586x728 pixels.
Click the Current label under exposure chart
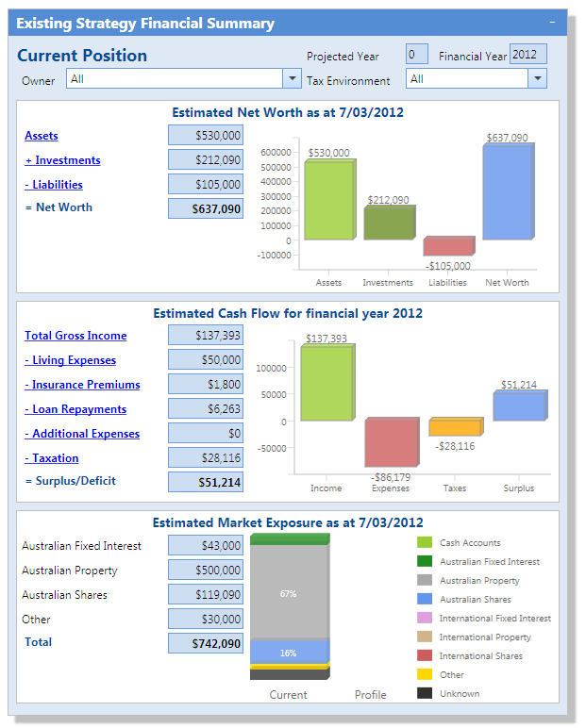(x=288, y=695)
